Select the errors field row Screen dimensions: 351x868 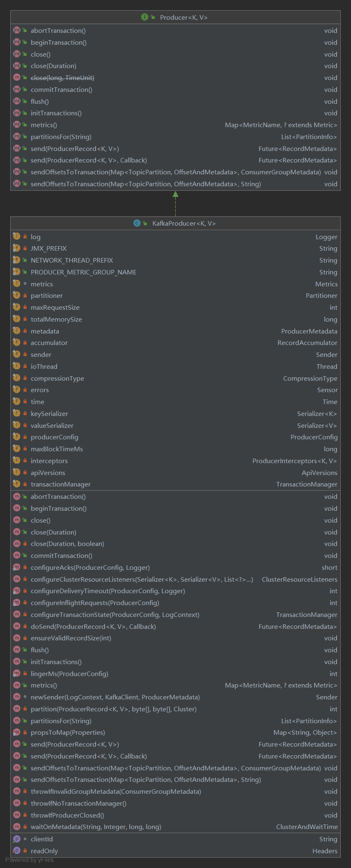point(175,390)
